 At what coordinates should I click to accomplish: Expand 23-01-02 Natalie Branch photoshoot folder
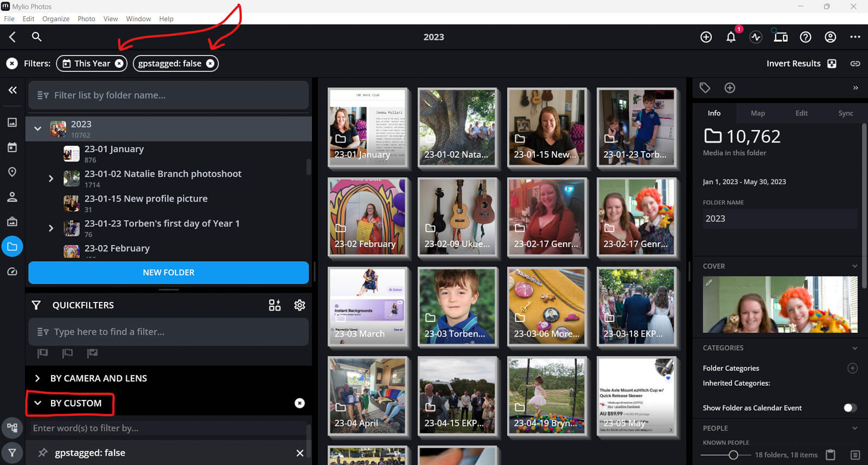tap(51, 178)
